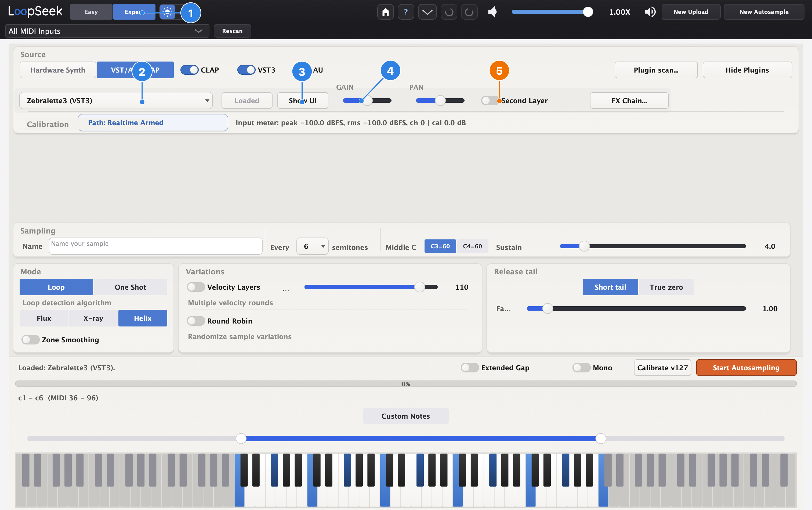
Task: Select True zero release tail
Action: [x=666, y=287]
